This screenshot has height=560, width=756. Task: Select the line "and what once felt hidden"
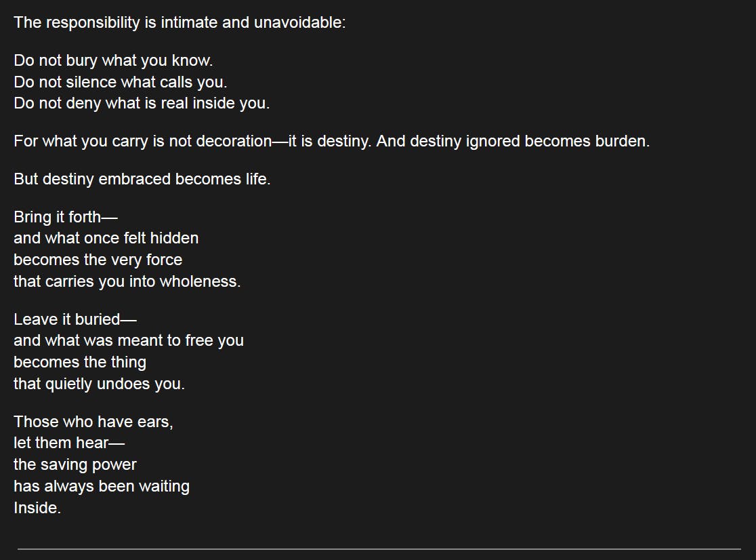click(x=106, y=238)
